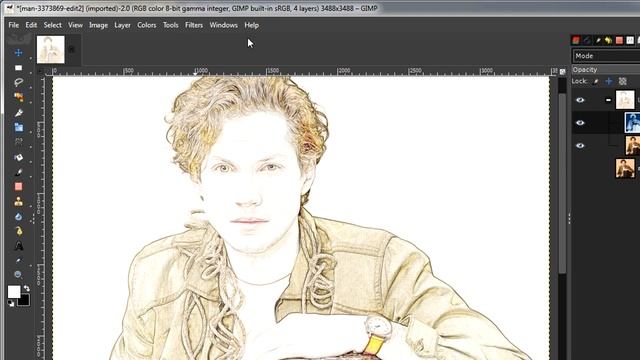This screenshot has height=360, width=640.
Task: Select the Fuzzy Select tool
Action: click(18, 97)
